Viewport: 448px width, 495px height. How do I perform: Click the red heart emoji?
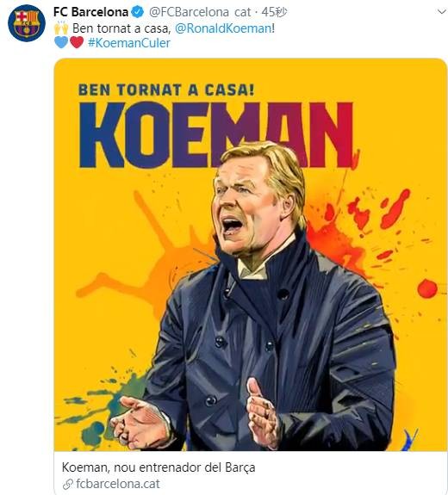tap(77, 42)
